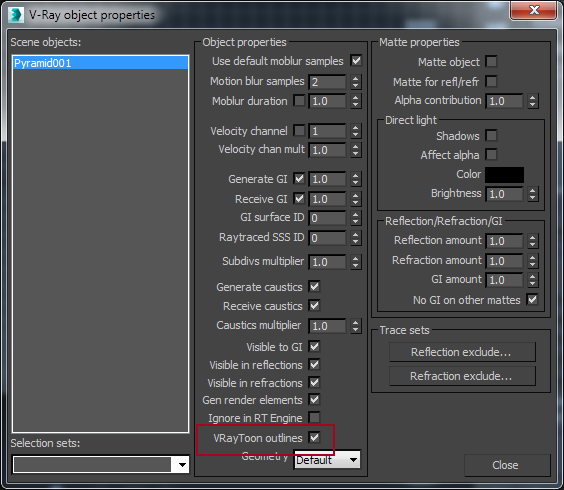
Task: Toggle the Generate caustics checkbox
Action: click(314, 287)
